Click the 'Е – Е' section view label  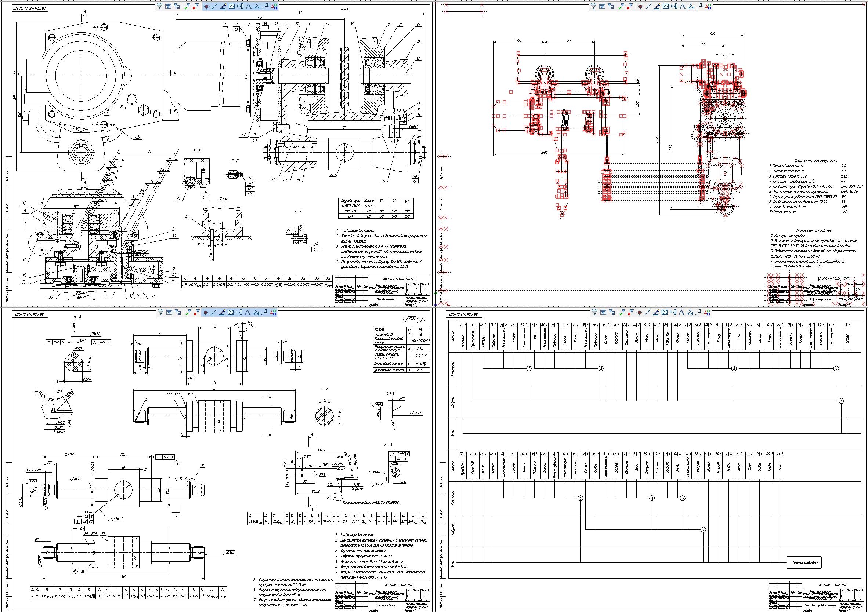pos(297,213)
